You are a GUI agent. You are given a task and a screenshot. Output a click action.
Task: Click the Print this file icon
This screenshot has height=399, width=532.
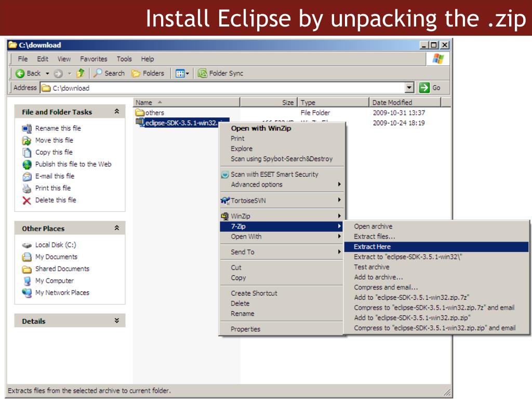click(x=27, y=188)
